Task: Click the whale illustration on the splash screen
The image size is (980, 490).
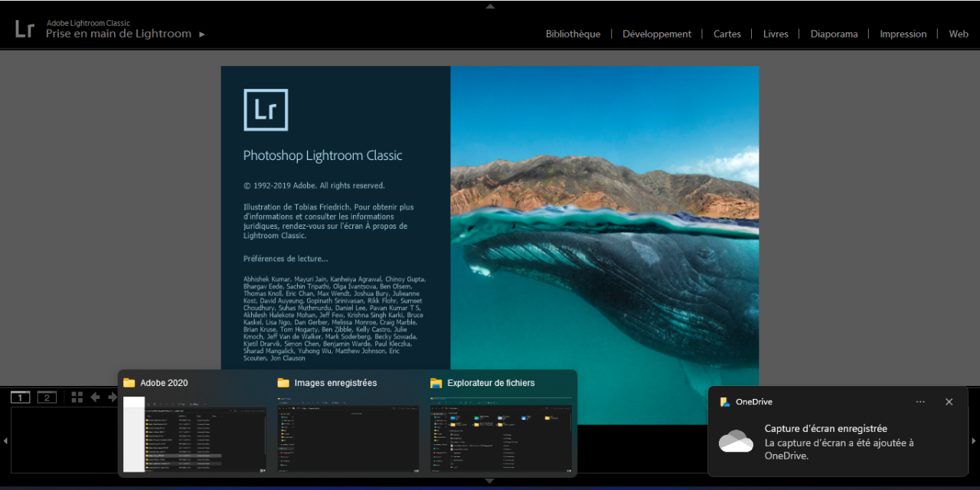Action: pos(605,245)
